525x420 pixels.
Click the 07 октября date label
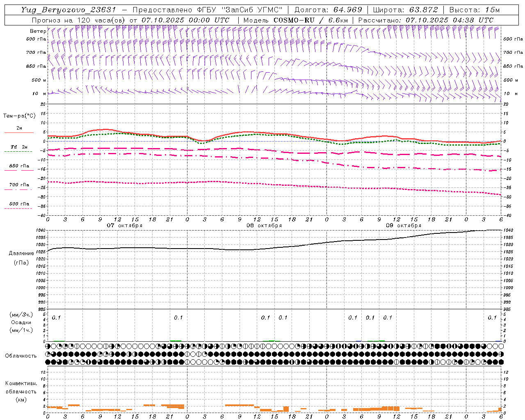[x=125, y=226]
